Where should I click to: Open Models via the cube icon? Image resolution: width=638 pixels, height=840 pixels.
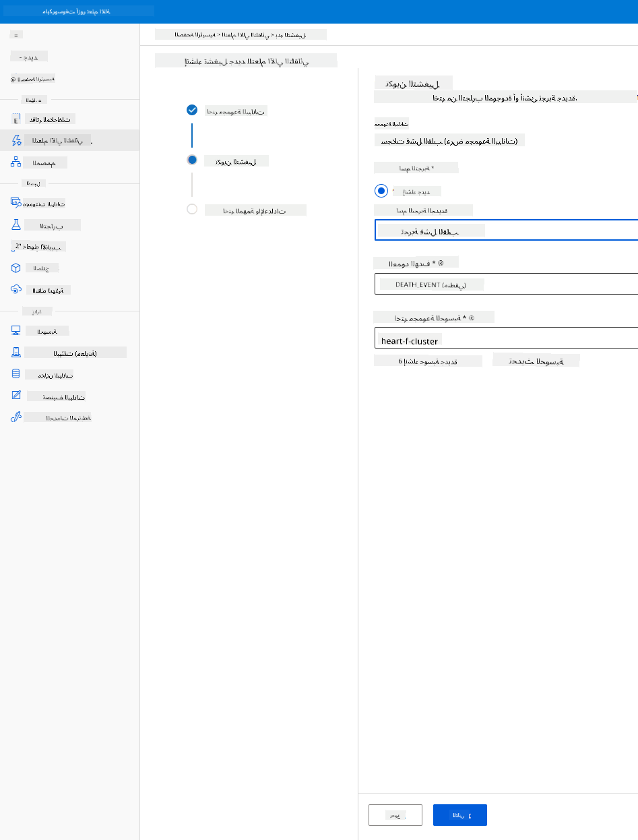click(17, 268)
